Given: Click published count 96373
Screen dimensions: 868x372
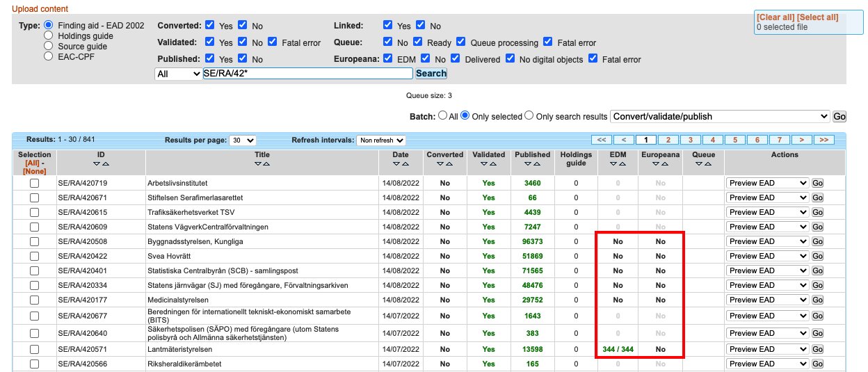Looking at the screenshot, I should click(532, 241).
